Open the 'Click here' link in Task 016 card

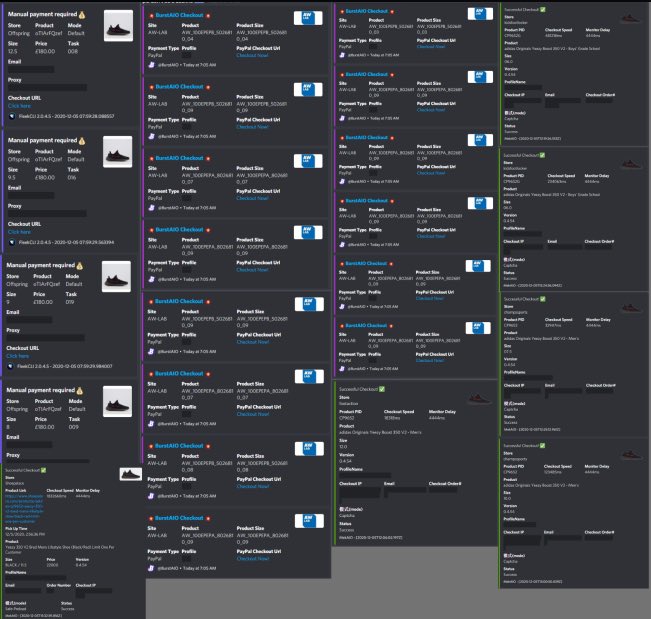[x=19, y=232]
